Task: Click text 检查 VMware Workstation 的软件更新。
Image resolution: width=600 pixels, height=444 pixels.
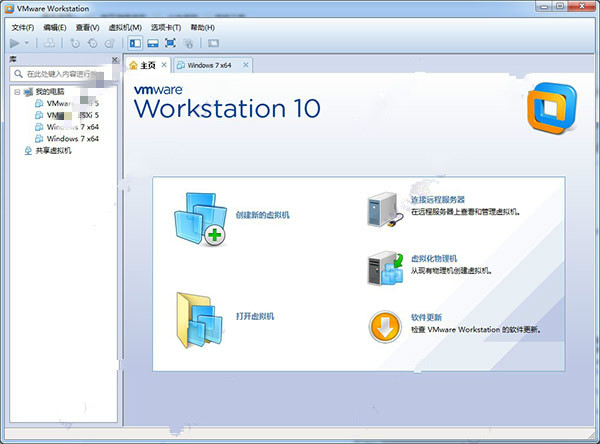Action: point(476,329)
